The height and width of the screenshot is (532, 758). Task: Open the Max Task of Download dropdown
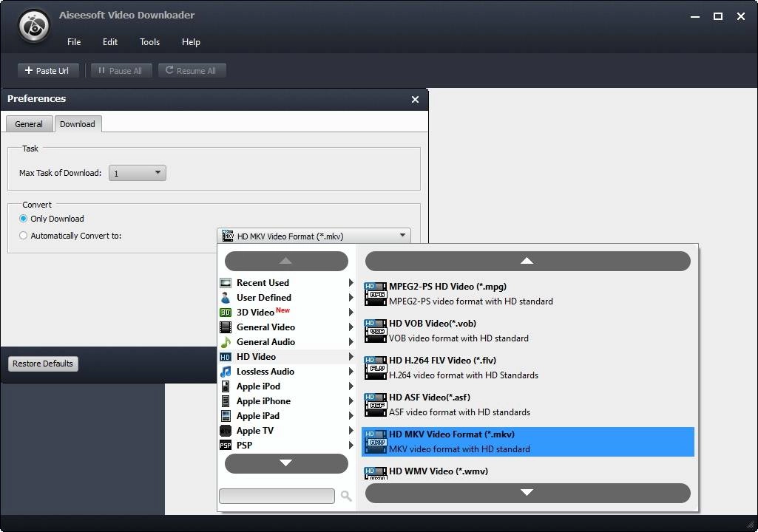[x=138, y=173]
